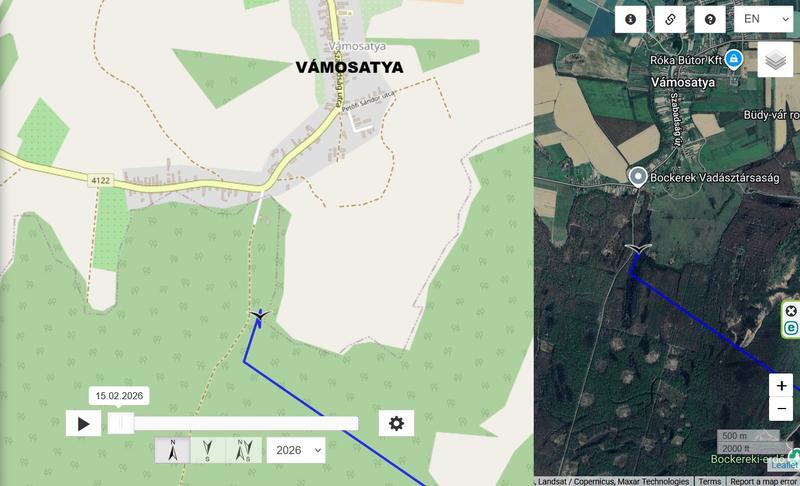Viewport: 800px width, 486px height.
Task: Click the Bockerek Vadásztársaság map pin
Action: [638, 177]
